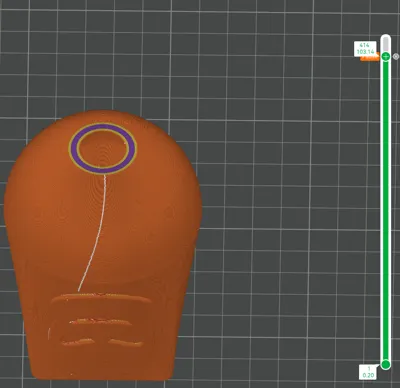Viewport: 400px width, 388px height.
Task: Click the lower layer slider handle at bottom
Action: (x=386, y=364)
